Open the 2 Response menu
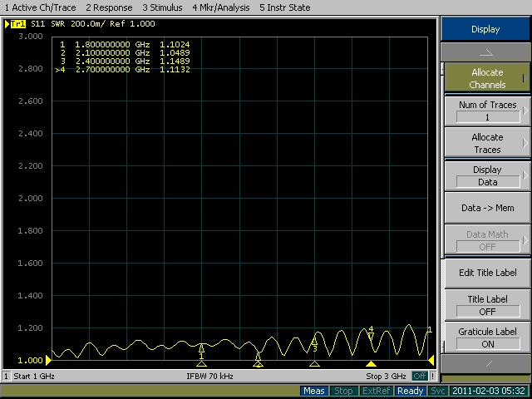Viewport: 532px width, 399px height. point(109,7)
